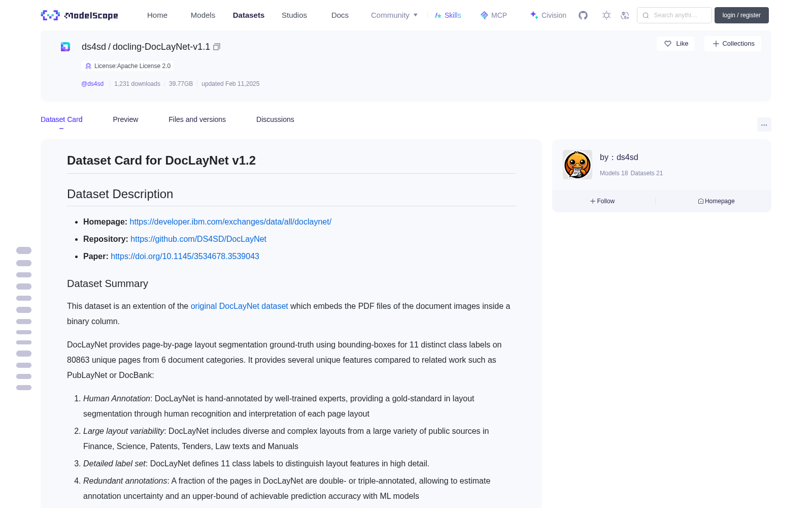
Task: Click the 'Dataset Description' heading
Action: tap(120, 194)
